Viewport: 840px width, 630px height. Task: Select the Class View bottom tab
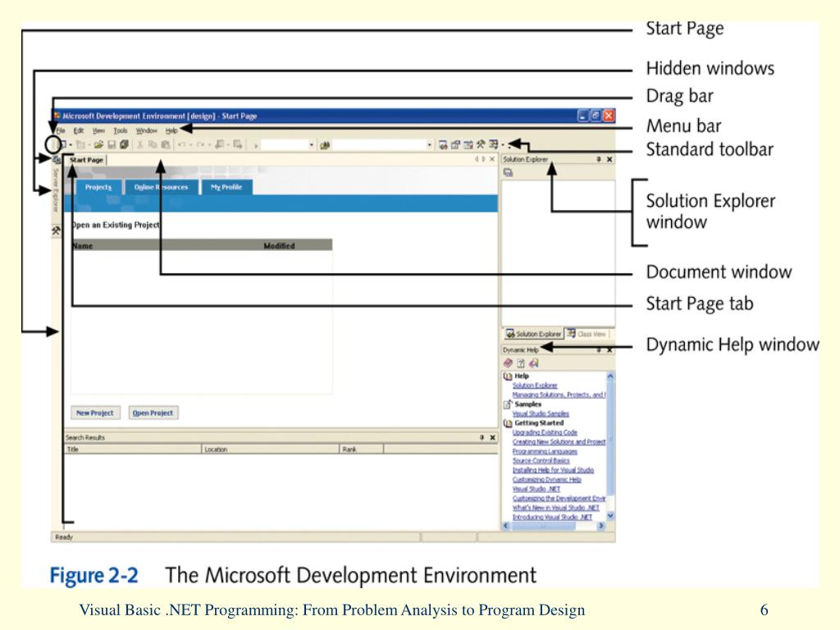click(x=587, y=334)
